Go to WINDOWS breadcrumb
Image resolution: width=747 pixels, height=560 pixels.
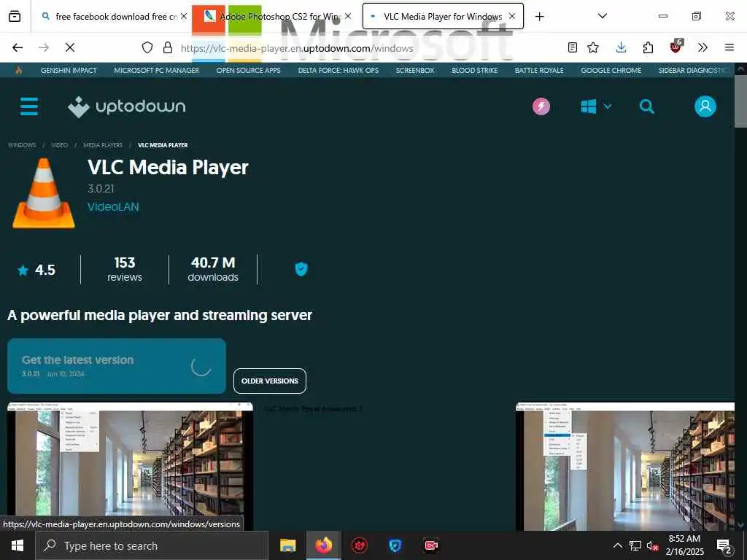tap(21, 145)
